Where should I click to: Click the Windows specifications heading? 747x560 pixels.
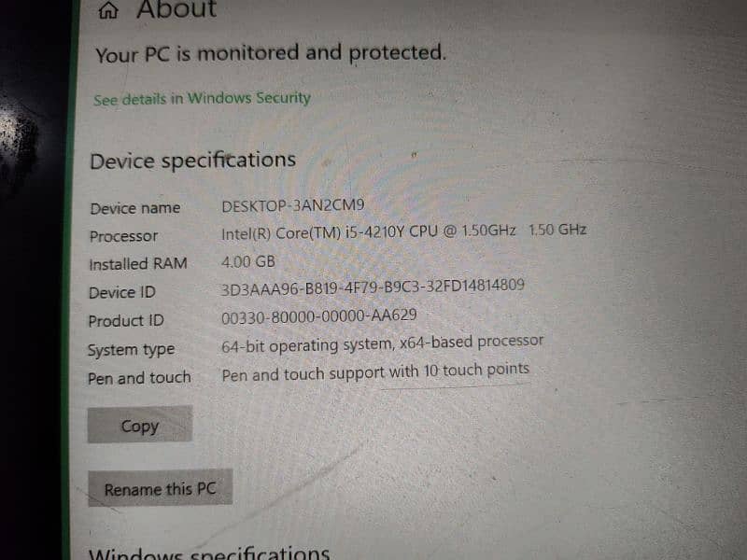point(209,553)
